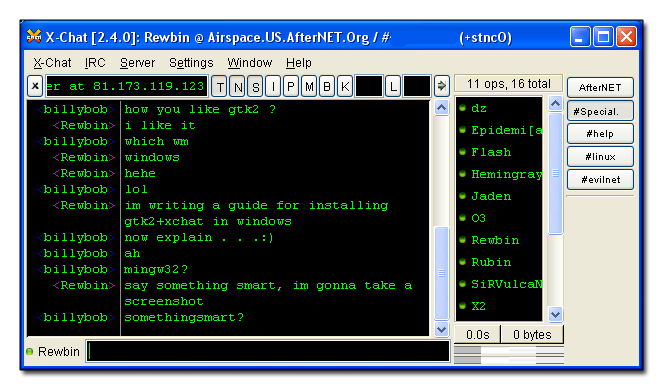Toggle channel mode I

tap(274, 87)
